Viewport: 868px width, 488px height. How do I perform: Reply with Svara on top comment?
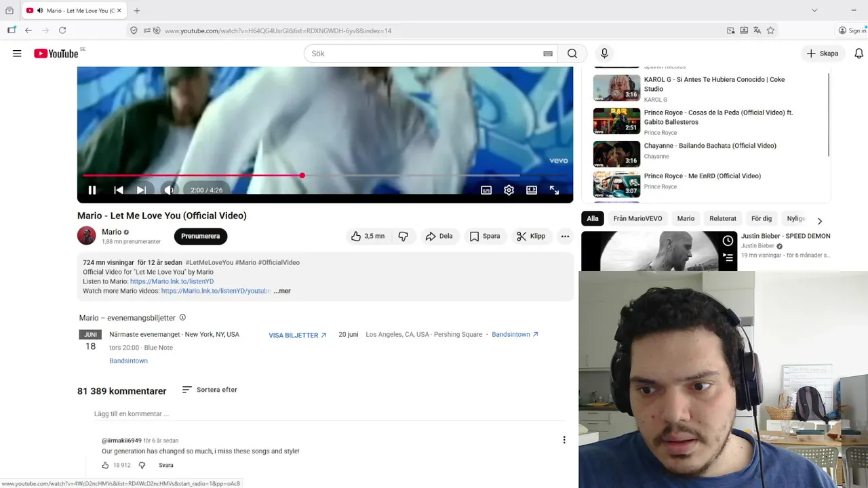pyautogui.click(x=166, y=466)
